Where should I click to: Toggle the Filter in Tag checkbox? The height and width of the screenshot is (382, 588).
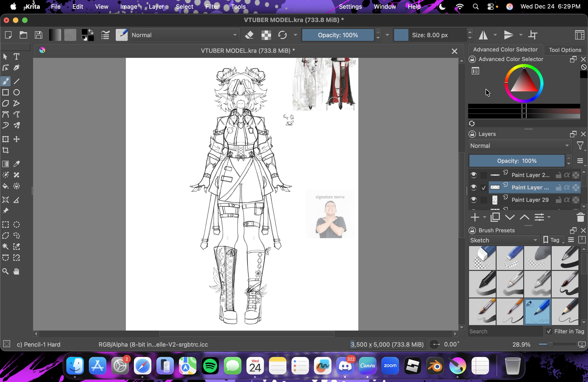tap(549, 331)
